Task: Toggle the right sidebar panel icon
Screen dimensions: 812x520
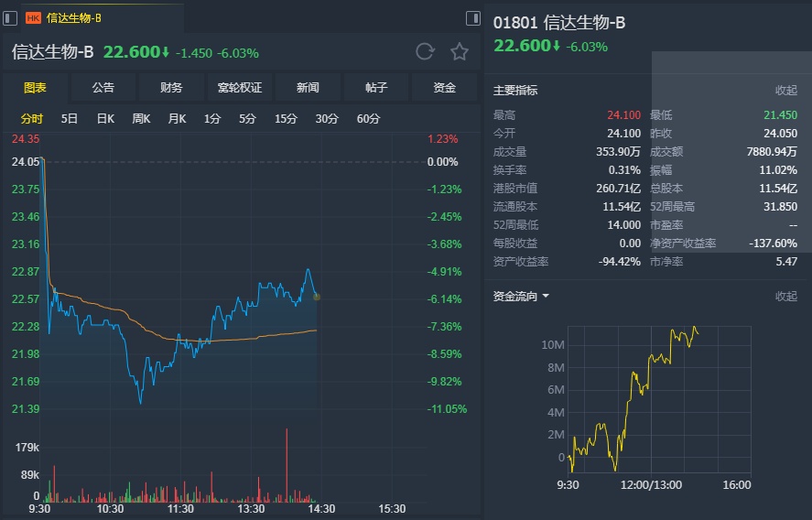Action: (473, 17)
